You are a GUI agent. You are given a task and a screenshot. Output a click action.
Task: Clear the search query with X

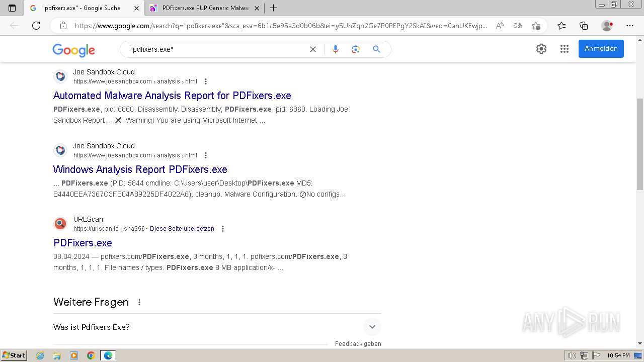pyautogui.click(x=313, y=49)
